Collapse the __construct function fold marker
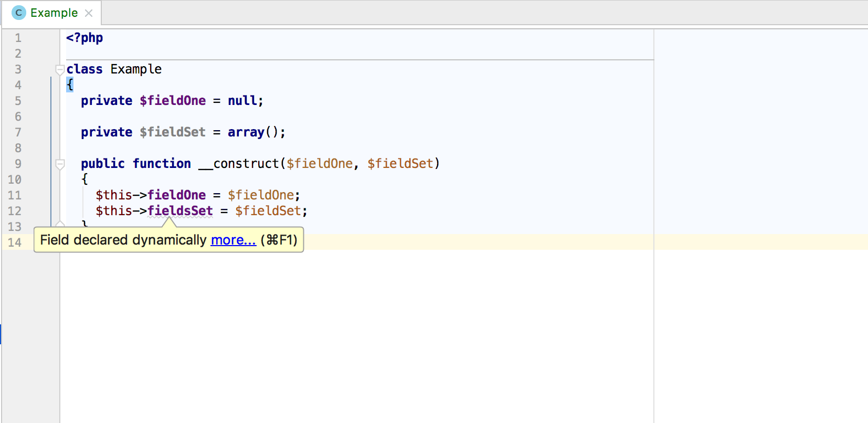The height and width of the screenshot is (423, 868). (x=60, y=164)
